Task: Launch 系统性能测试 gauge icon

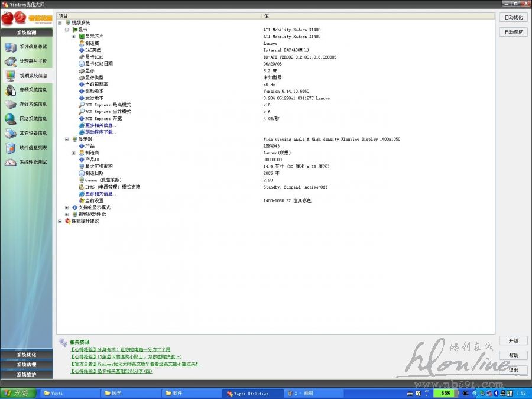Action: coord(11,162)
